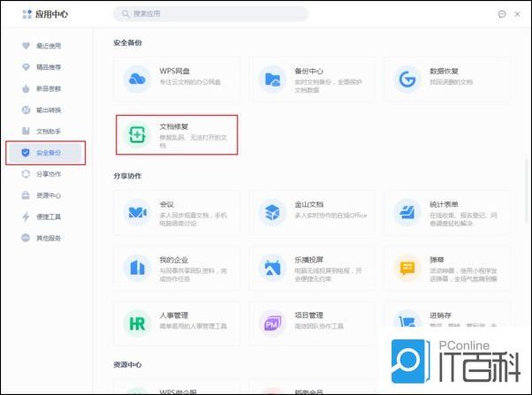Open the purple PM 项目管理 icon
The width and height of the screenshot is (532, 395).
272,323
